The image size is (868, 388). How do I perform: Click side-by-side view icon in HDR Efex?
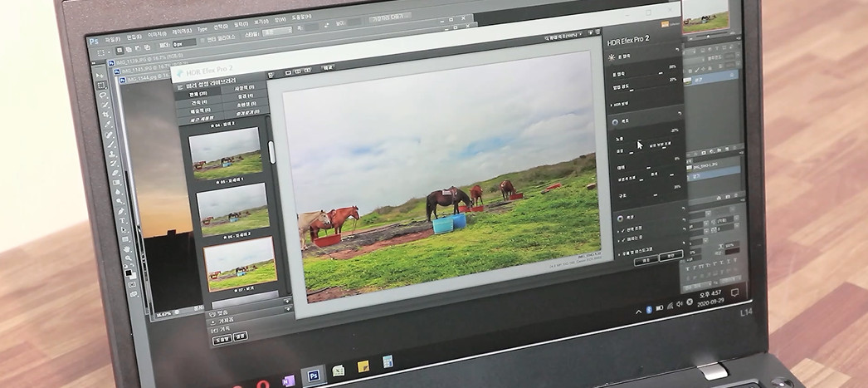(x=307, y=71)
